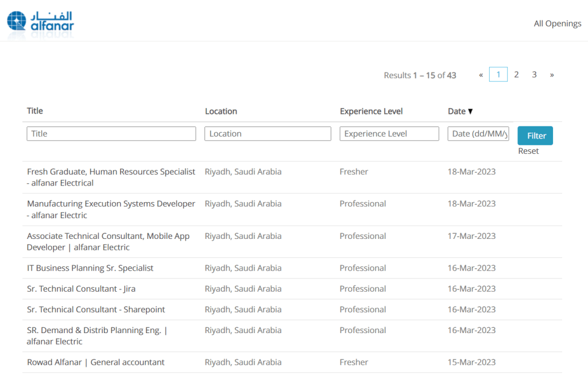Sort by Date column header
588x375 pixels.
coord(457,111)
